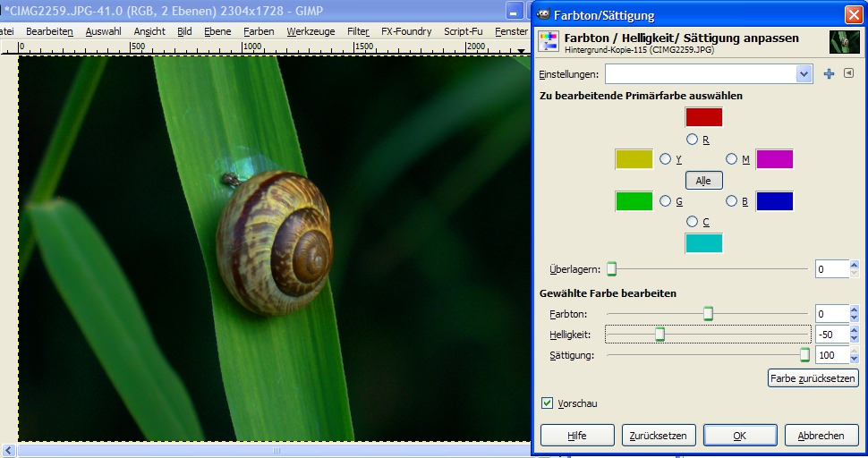The height and width of the screenshot is (458, 868).
Task: Open the Ebene menu
Action: click(x=217, y=31)
